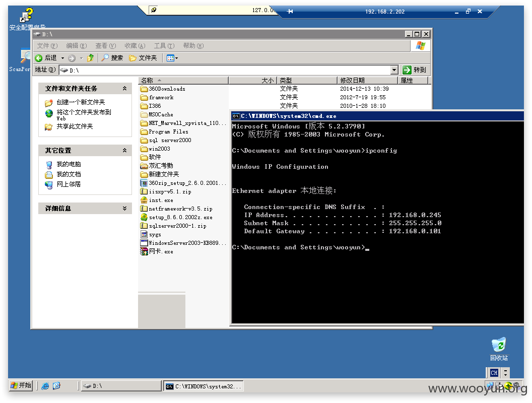Viewport: 532px width, 403px height.
Task: Open the Views icon in toolbar
Action: click(170, 58)
